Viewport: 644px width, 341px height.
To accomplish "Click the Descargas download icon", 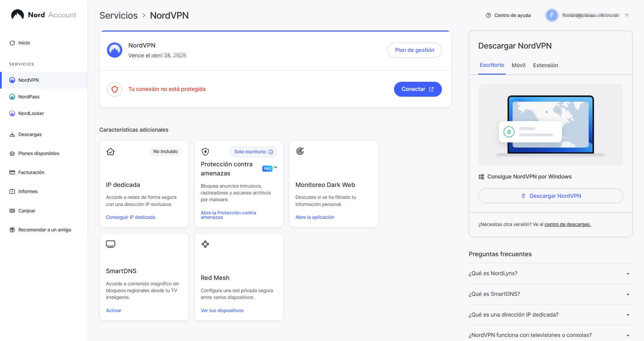I will click(x=12, y=134).
